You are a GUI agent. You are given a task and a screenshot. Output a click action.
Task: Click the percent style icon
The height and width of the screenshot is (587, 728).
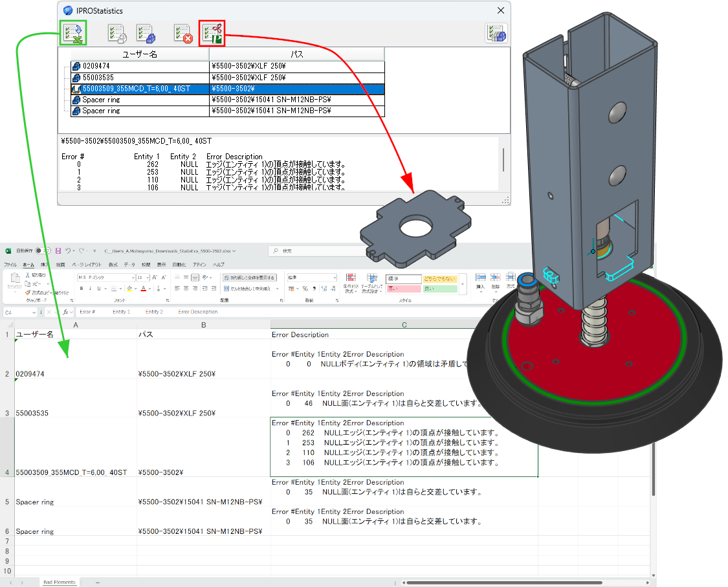(x=305, y=289)
